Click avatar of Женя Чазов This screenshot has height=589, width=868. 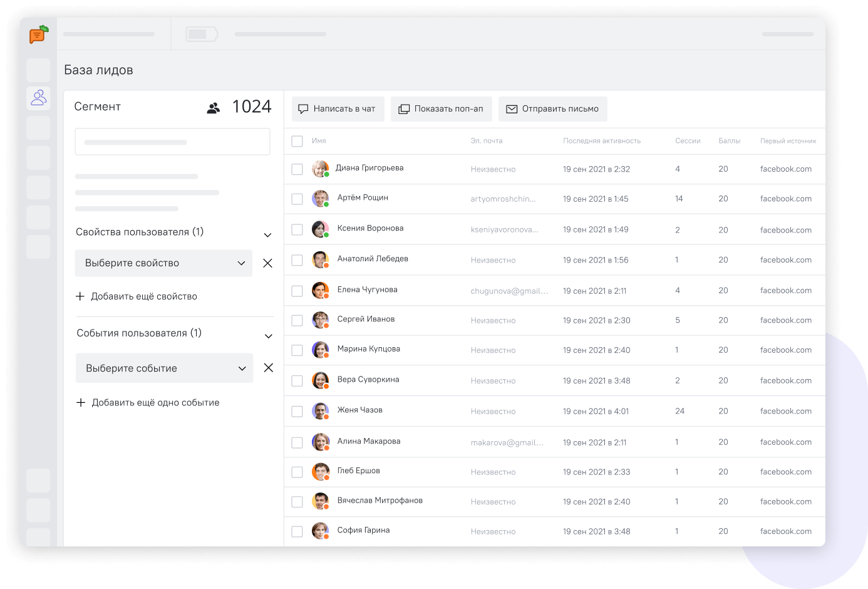(321, 411)
